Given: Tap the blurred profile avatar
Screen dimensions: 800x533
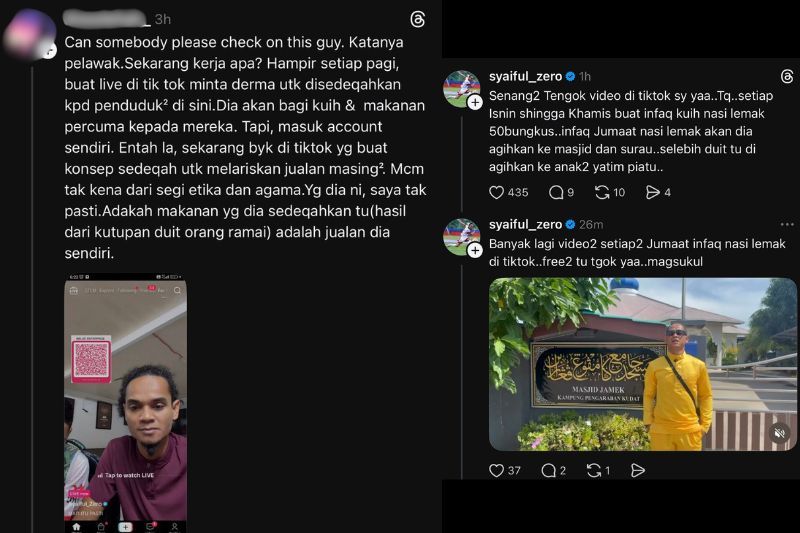Looking at the screenshot, I should tap(30, 35).
